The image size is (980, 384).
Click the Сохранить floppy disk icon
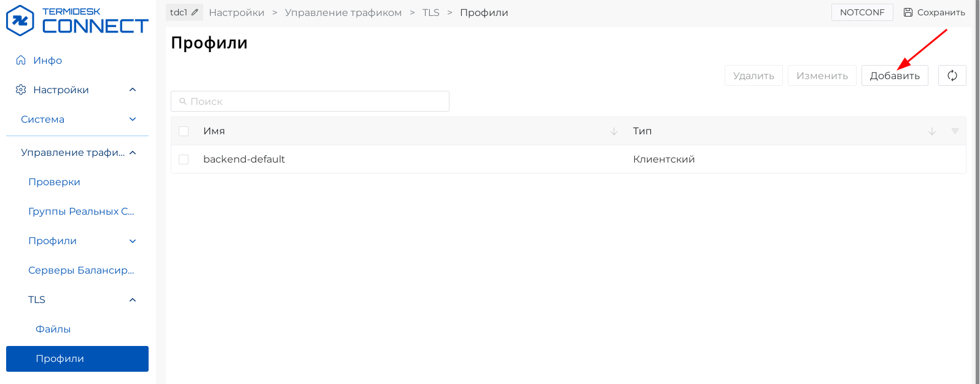pos(908,12)
